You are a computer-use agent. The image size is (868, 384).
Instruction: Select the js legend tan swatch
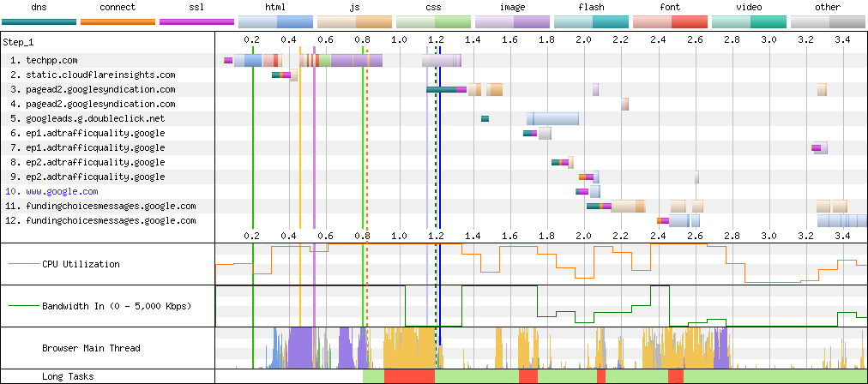click(355, 21)
